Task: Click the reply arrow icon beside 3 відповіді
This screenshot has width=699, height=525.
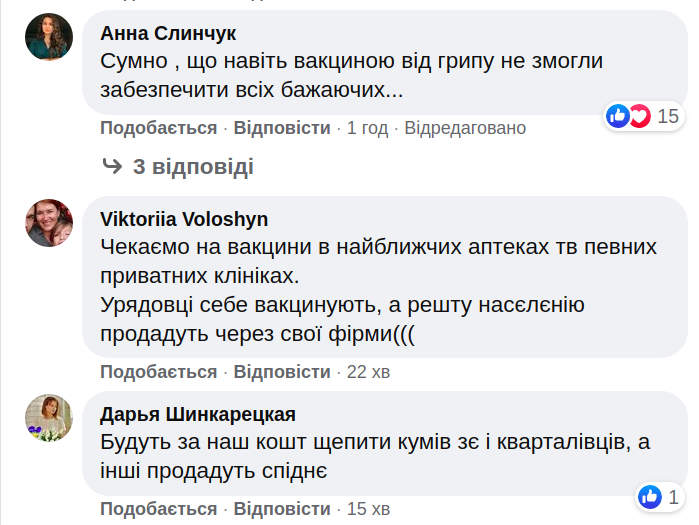Action: pyautogui.click(x=112, y=166)
